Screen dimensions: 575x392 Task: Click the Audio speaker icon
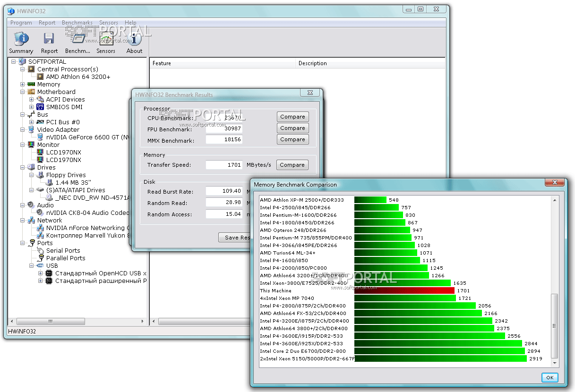(31, 205)
